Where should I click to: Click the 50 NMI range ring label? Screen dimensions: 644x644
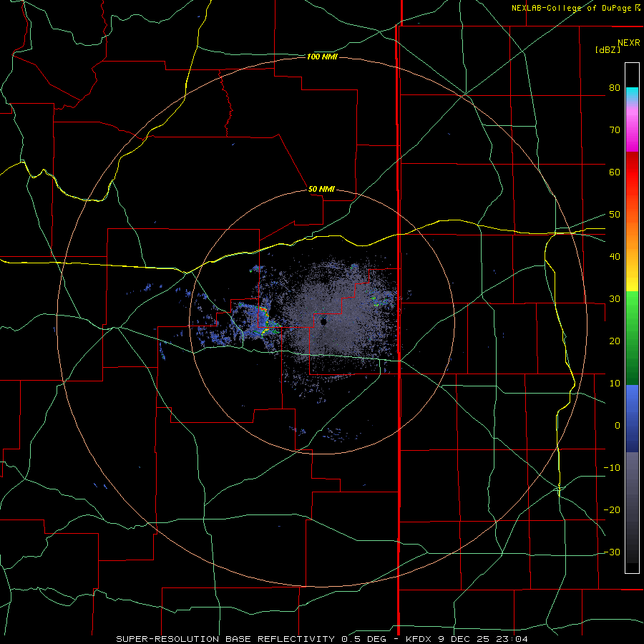[x=321, y=189]
